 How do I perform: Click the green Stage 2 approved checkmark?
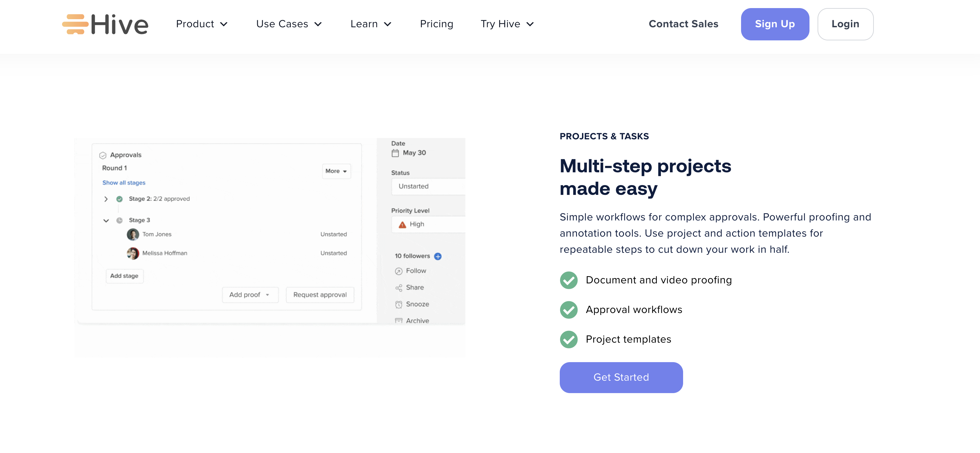pos(119,199)
